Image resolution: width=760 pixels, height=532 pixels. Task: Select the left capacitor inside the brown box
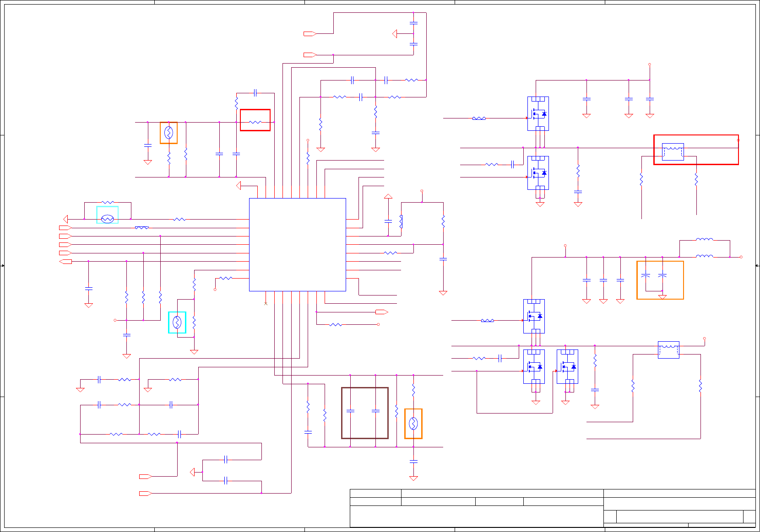tap(350, 411)
